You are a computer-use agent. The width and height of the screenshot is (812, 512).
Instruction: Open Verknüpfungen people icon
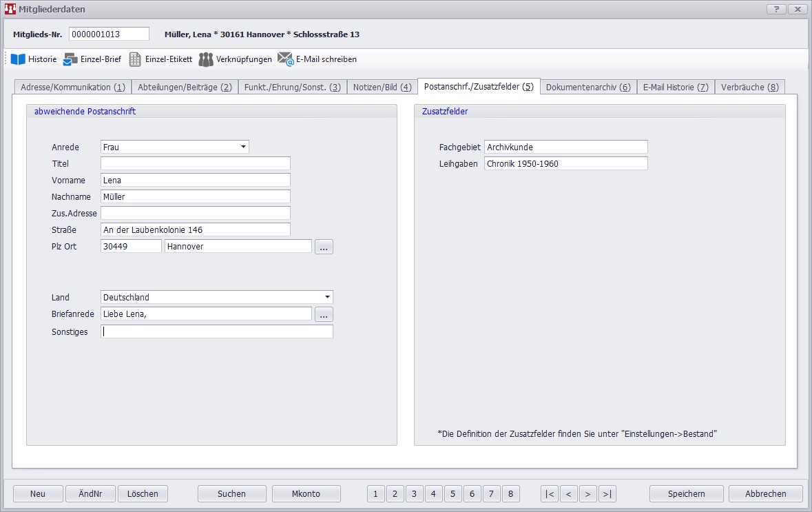point(206,59)
